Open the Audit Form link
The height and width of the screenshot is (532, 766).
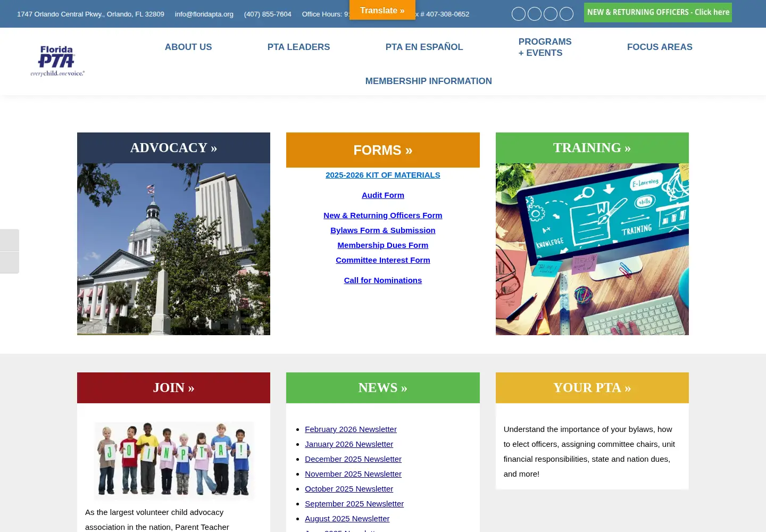(x=383, y=195)
